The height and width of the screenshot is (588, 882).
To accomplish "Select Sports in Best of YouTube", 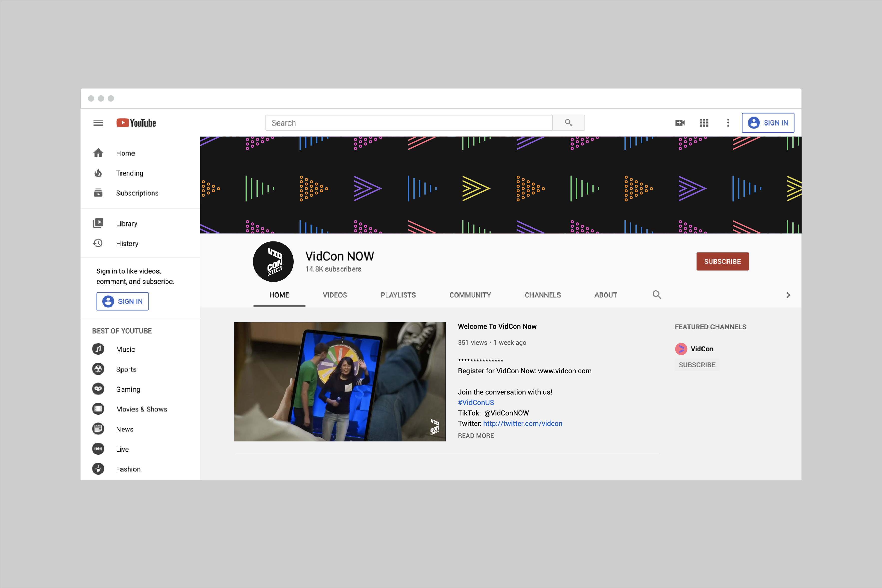I will 126,369.
